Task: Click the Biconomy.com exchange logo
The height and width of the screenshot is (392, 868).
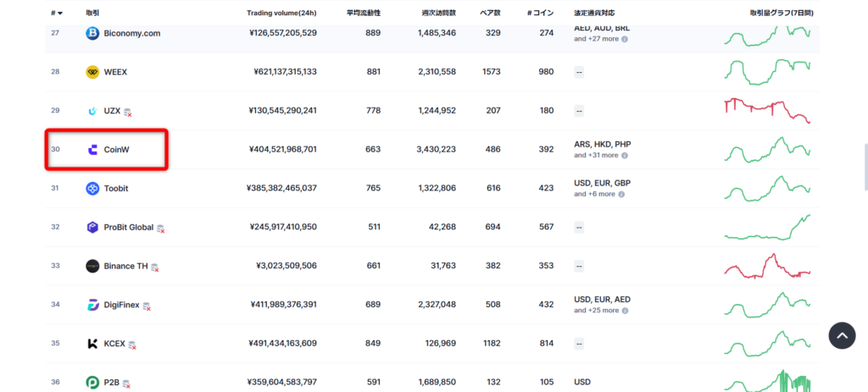Action: pos(92,33)
